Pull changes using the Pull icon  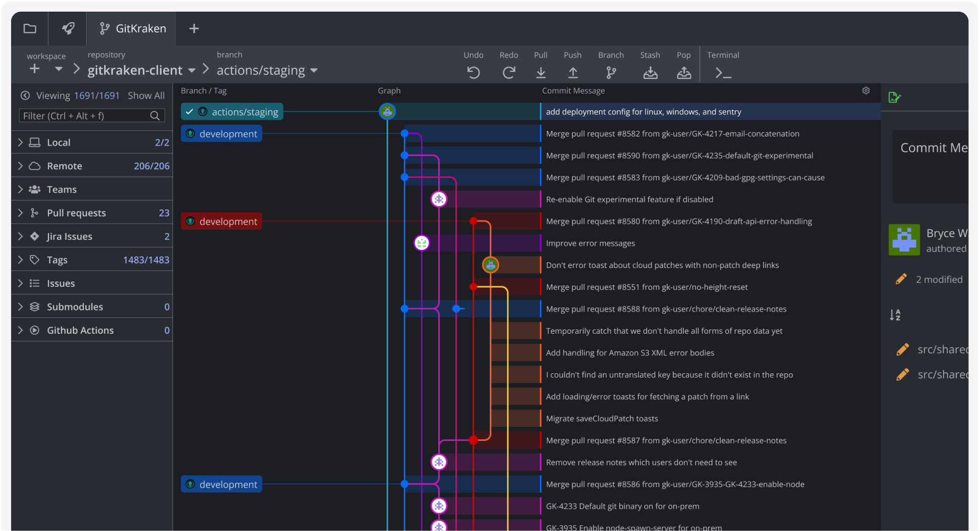click(x=540, y=73)
